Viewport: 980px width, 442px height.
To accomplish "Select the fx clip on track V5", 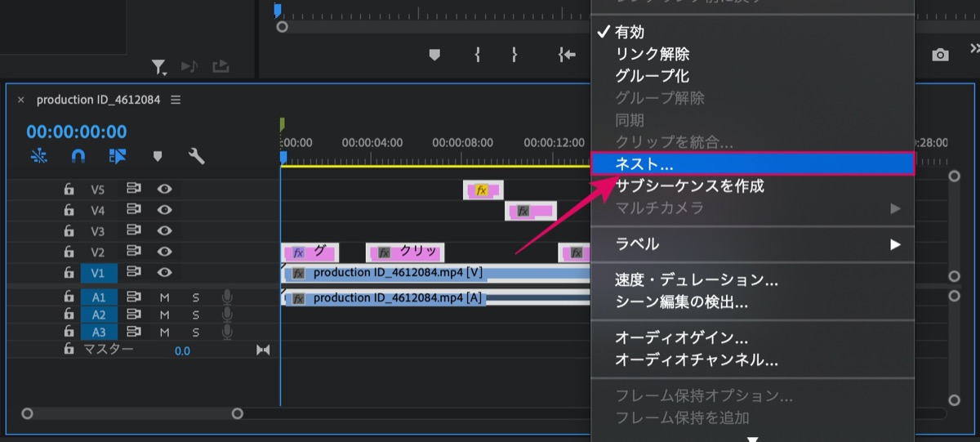I will pyautogui.click(x=483, y=190).
